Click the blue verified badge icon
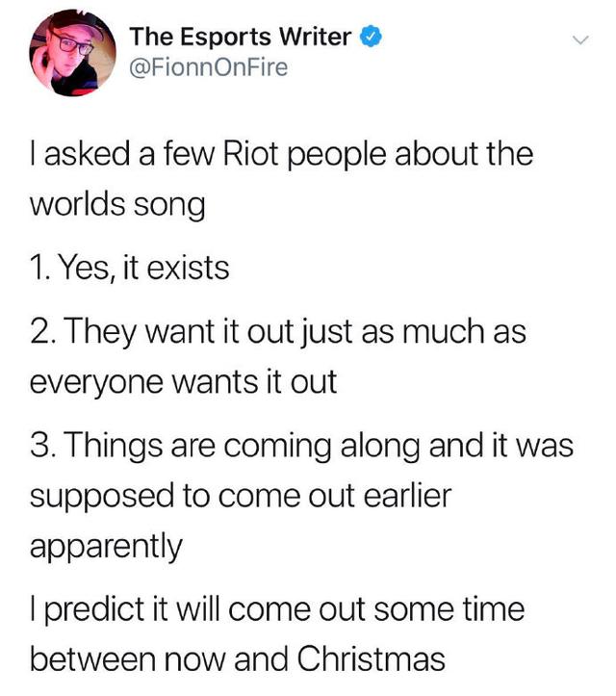The height and width of the screenshot is (696, 616). tap(371, 37)
